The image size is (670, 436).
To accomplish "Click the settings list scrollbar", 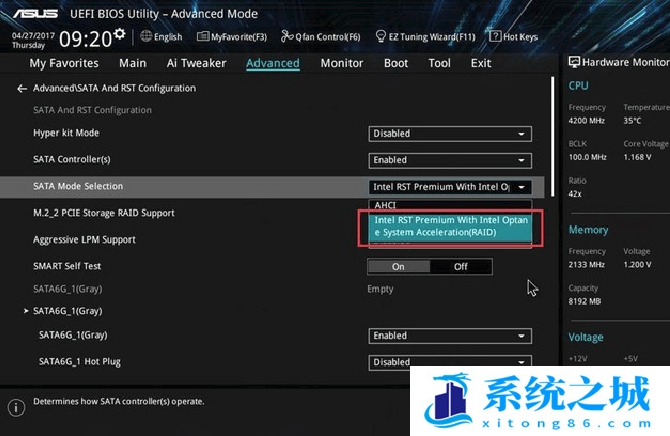I will (552, 137).
